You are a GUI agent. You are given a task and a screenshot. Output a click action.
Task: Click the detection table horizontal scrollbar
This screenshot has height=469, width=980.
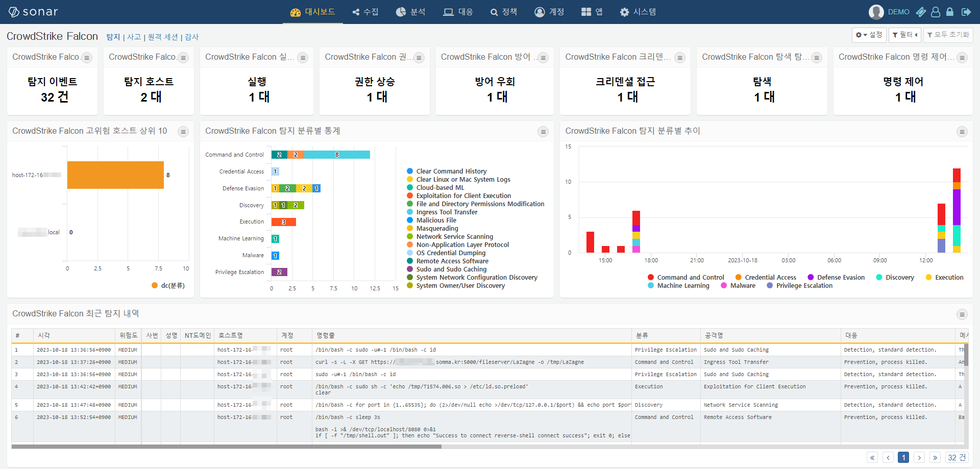[226, 447]
